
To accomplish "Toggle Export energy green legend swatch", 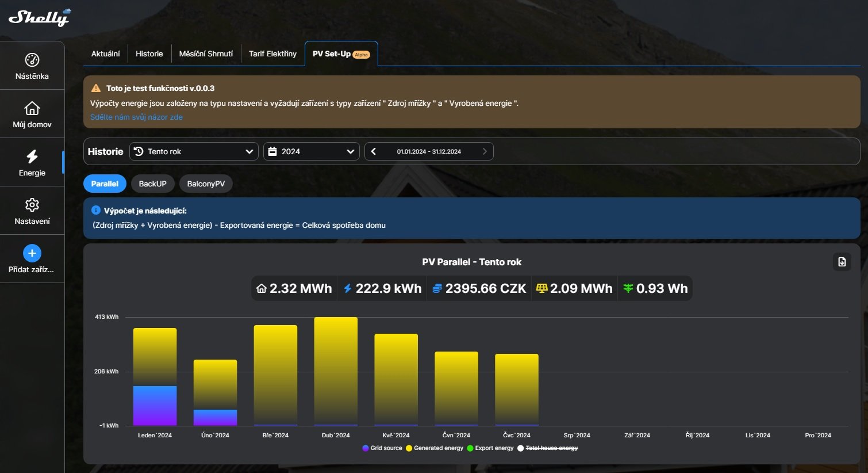I will coord(470,448).
